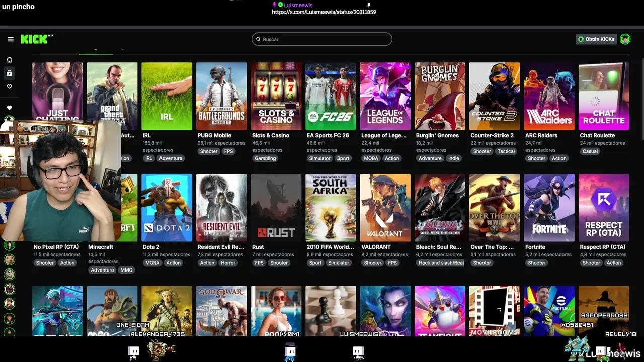Open the VALORANT cover image
This screenshot has width=644, height=362.
point(385,208)
